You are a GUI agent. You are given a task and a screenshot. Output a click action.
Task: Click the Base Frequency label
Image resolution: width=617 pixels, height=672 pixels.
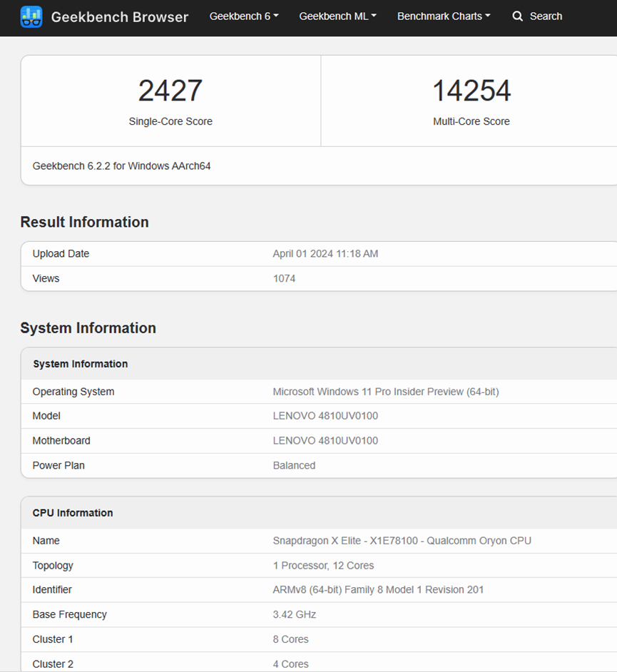point(69,614)
